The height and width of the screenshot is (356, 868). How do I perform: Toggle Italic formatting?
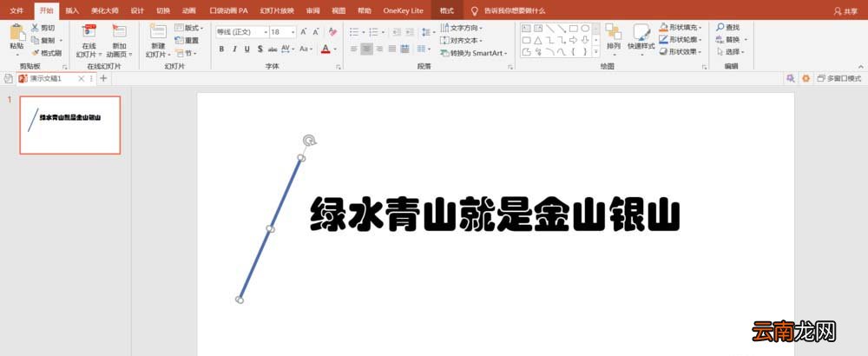point(234,49)
